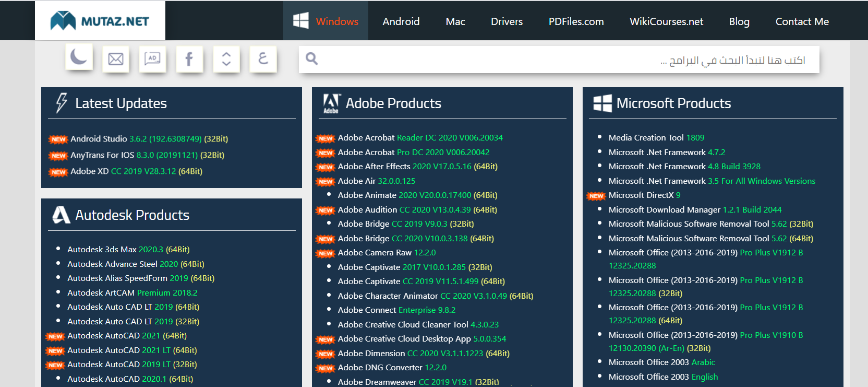Click NEW badge beside Microsoft DirectX
Screen dimensions: 868x387
(x=596, y=196)
